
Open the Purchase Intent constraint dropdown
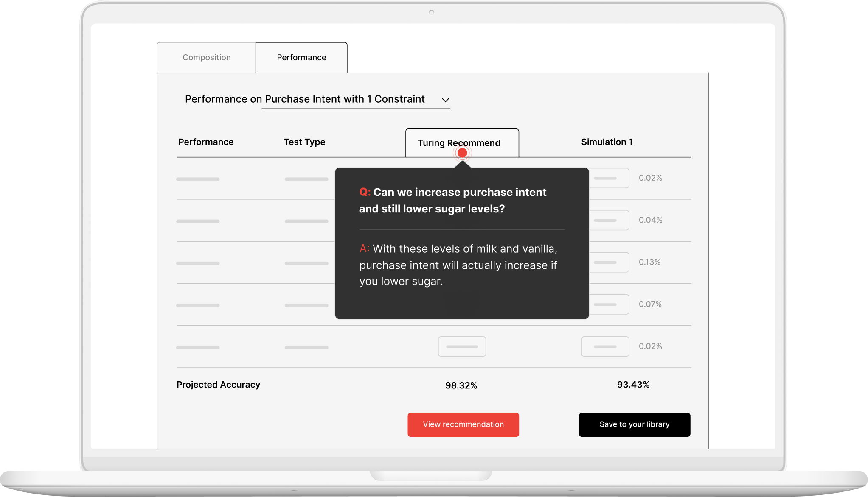coord(345,99)
